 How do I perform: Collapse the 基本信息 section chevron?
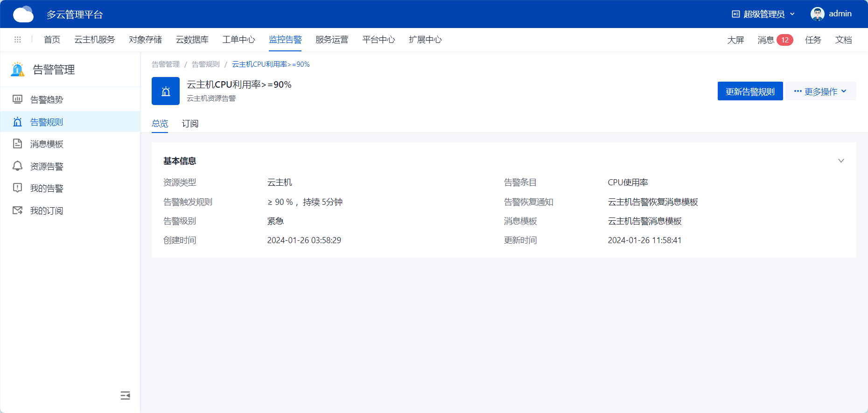coord(841,161)
